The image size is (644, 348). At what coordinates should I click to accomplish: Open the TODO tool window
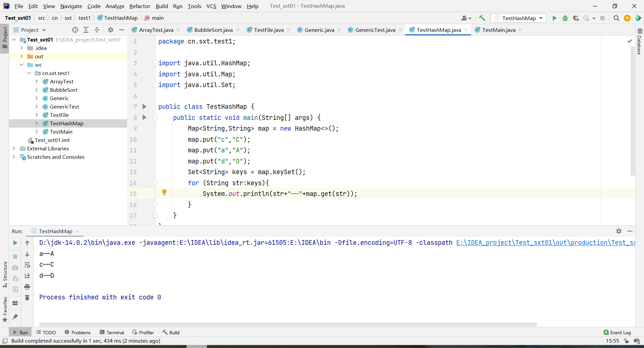[x=46, y=332]
